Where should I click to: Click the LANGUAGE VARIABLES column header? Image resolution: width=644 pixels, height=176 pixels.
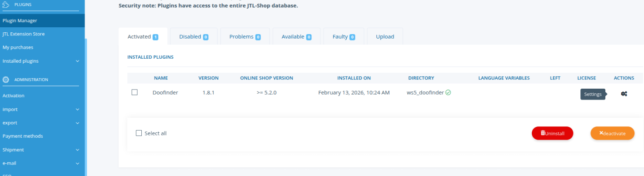(x=504, y=78)
